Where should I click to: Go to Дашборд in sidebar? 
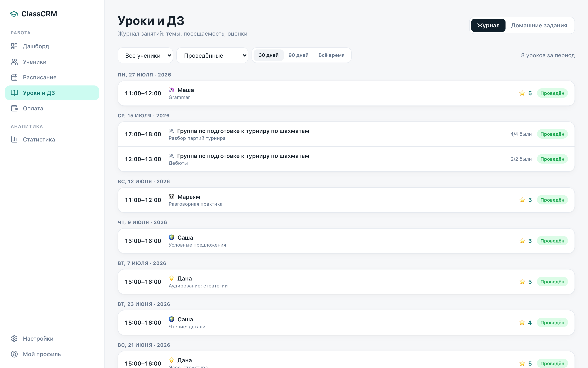point(52,46)
